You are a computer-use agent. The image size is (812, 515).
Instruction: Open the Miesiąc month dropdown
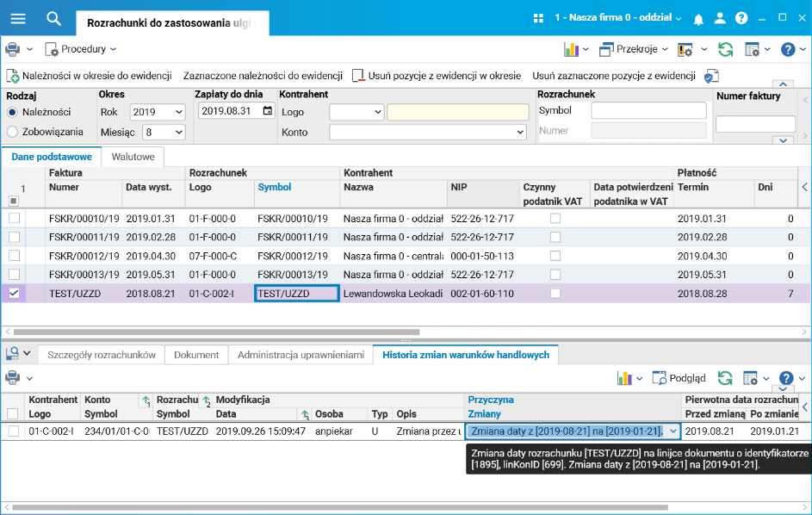click(x=164, y=132)
